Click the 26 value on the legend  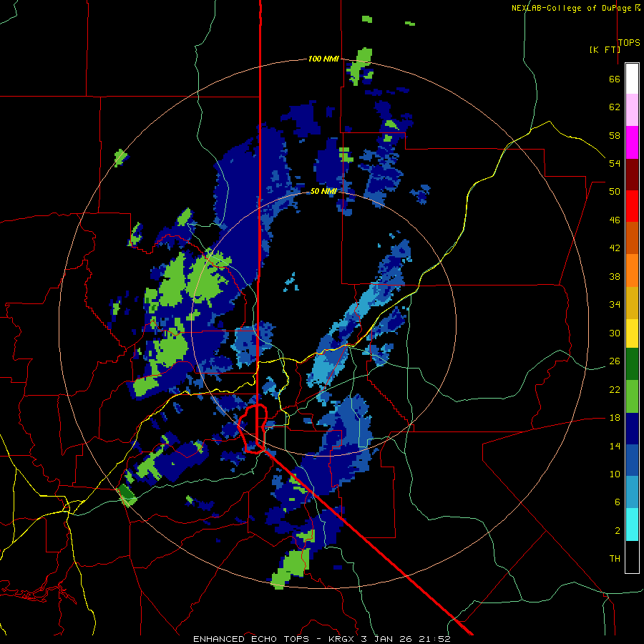click(x=615, y=361)
